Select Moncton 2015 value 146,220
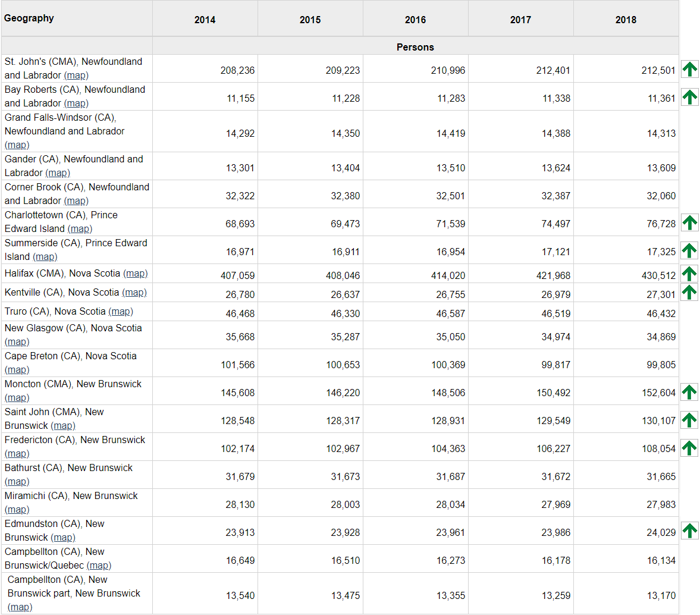Image resolution: width=700 pixels, height=615 pixels. click(x=343, y=393)
